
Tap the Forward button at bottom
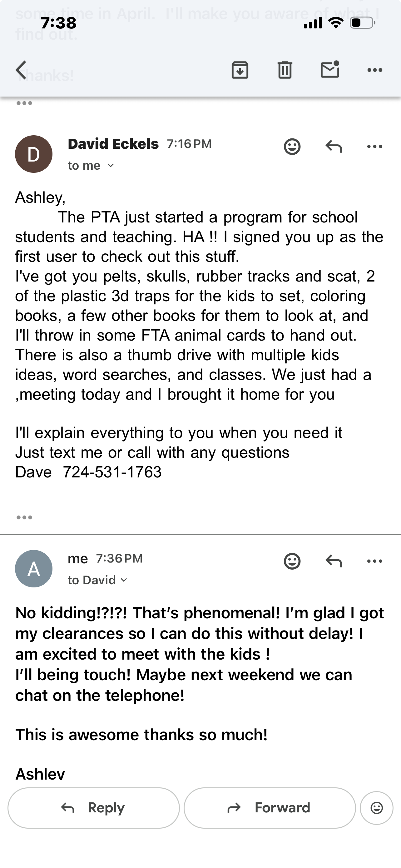[270, 808]
